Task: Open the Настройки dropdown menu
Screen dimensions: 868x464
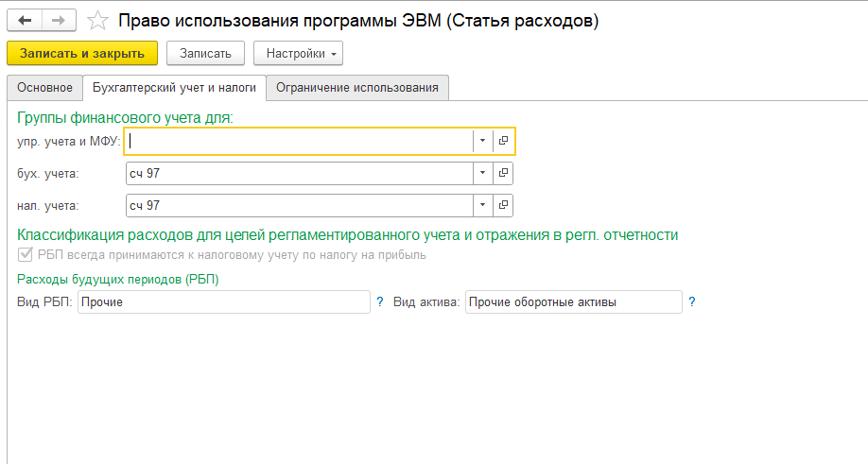Action: click(298, 54)
